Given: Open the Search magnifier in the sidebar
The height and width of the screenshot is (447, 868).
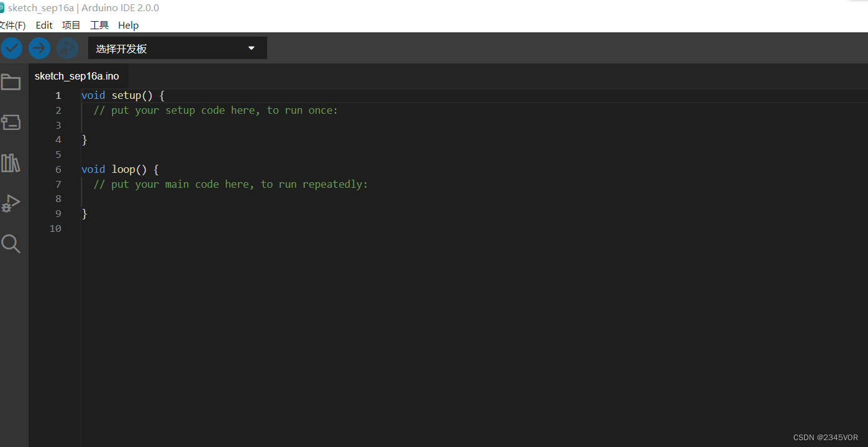Looking at the screenshot, I should tap(11, 244).
